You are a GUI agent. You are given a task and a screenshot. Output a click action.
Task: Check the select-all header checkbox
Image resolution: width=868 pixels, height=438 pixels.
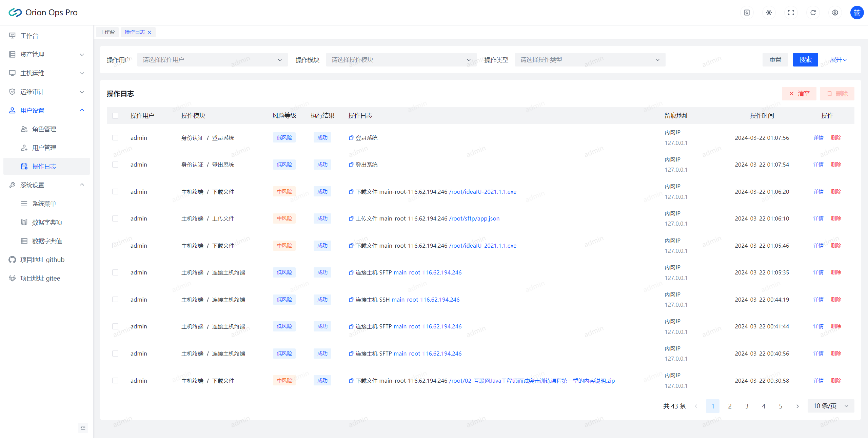pyautogui.click(x=115, y=116)
